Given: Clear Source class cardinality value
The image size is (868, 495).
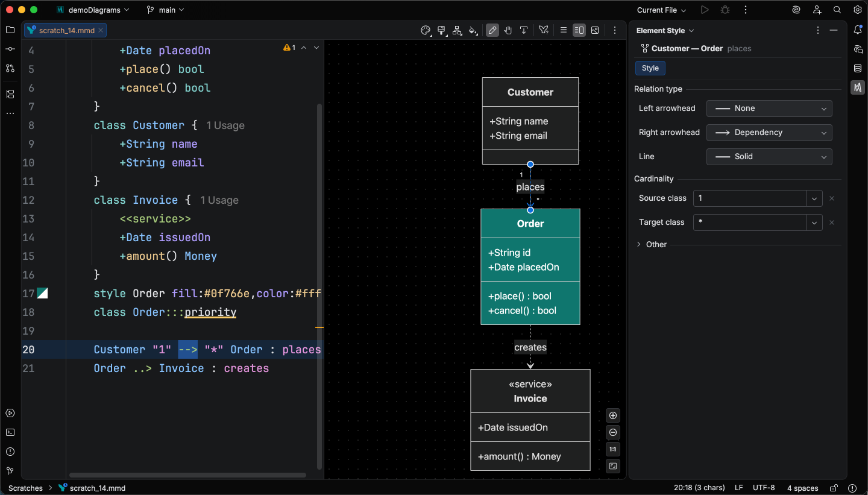Looking at the screenshot, I should point(832,198).
